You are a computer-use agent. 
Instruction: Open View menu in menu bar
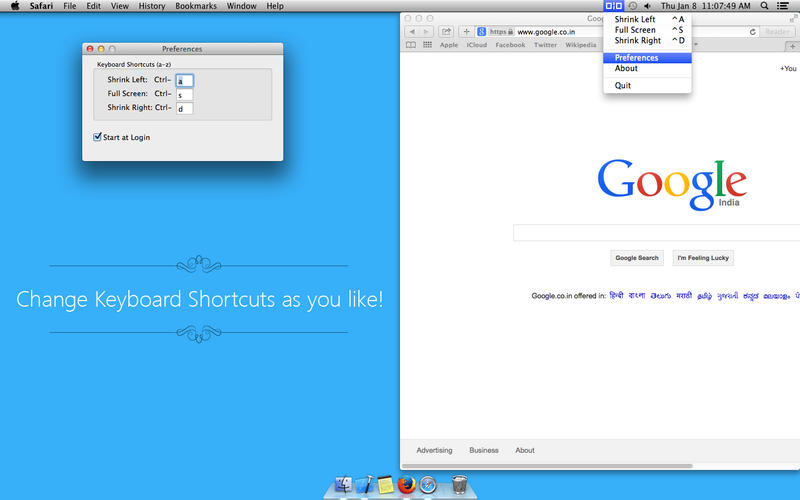pyautogui.click(x=120, y=6)
